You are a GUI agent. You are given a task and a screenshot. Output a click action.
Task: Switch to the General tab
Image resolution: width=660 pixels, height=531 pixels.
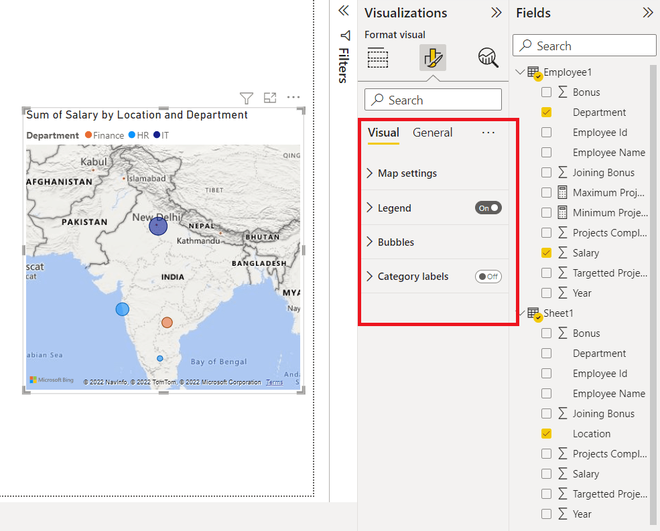(x=432, y=133)
